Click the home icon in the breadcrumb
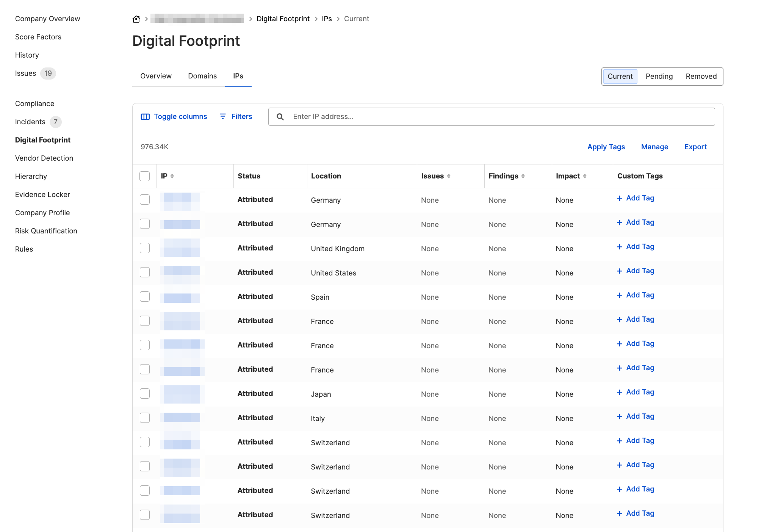 [x=136, y=18]
